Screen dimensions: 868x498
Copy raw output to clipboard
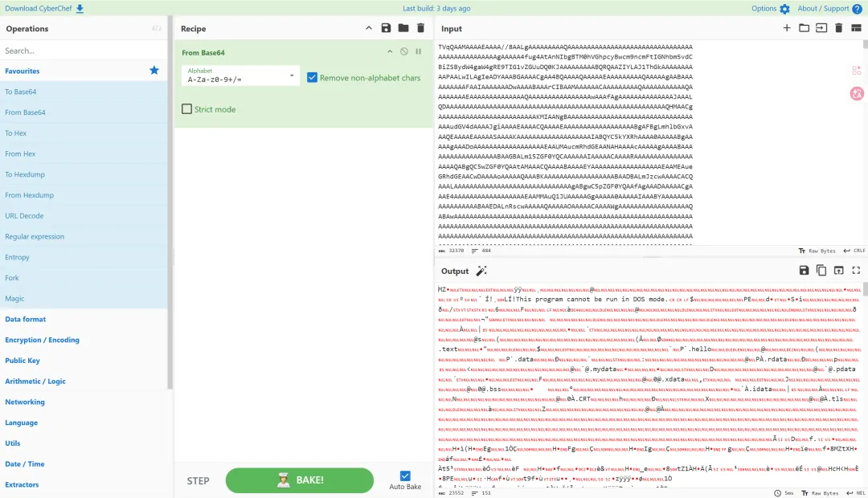pos(821,270)
